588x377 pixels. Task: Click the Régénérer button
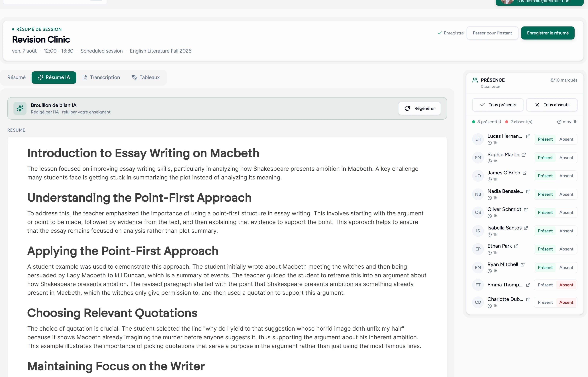[x=419, y=108]
